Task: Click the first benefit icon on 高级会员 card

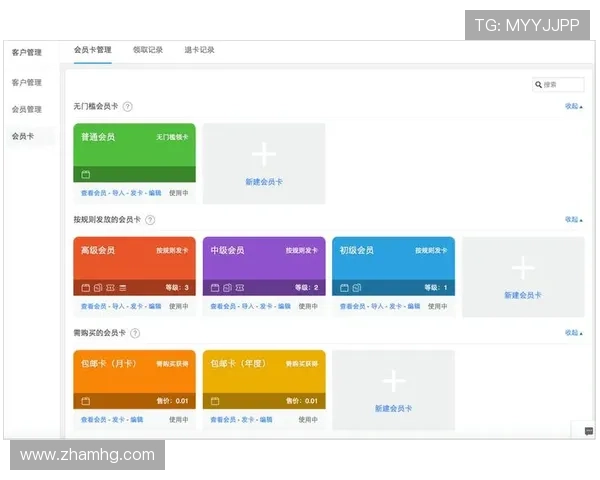Action: tap(86, 288)
